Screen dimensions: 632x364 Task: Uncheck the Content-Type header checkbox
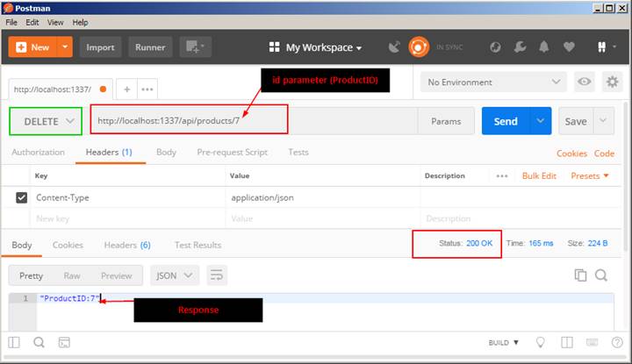tap(21, 197)
